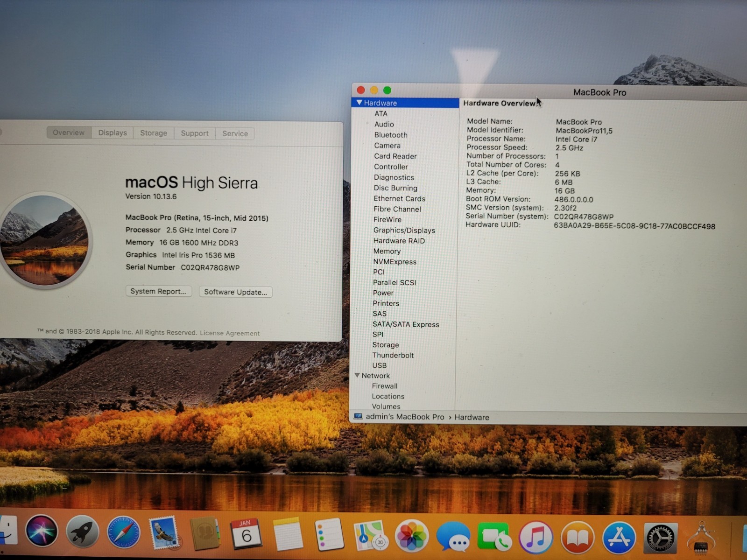This screenshot has width=747, height=560.
Task: Select NVMExpress in the sidebar
Action: coord(395,262)
